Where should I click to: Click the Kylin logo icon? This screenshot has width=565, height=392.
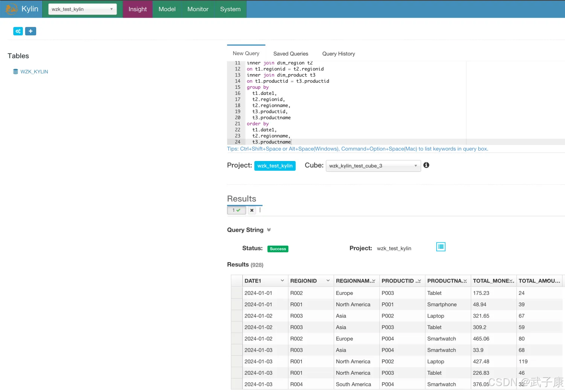[11, 9]
